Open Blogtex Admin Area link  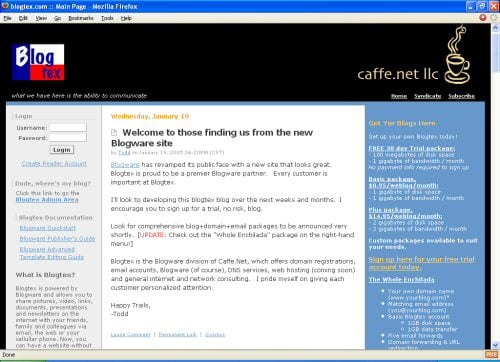[47, 199]
